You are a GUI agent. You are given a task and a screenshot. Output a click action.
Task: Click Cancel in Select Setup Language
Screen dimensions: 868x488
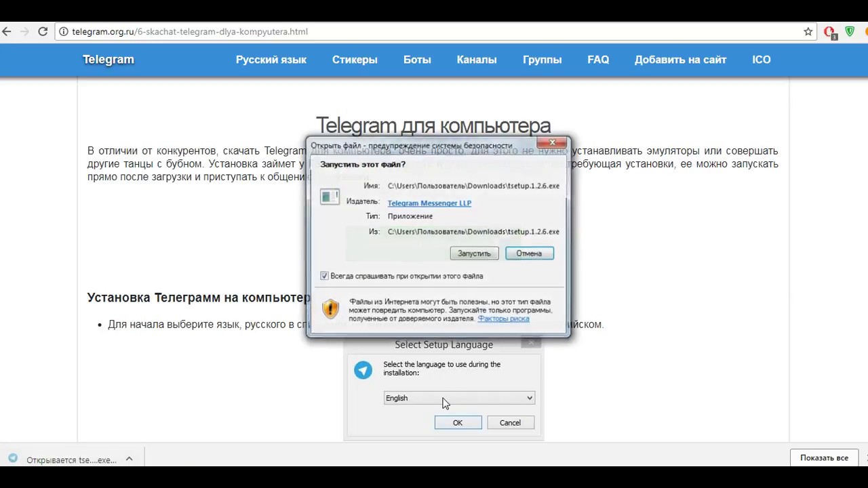click(510, 422)
